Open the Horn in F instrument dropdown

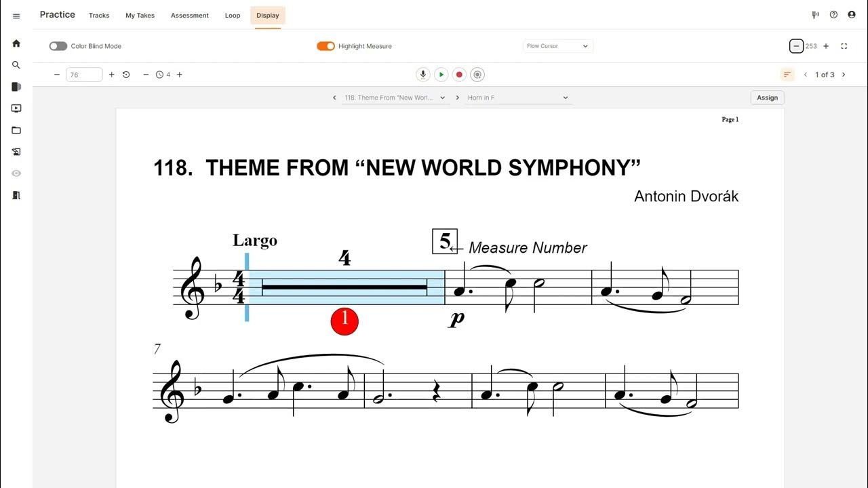[x=519, y=98]
